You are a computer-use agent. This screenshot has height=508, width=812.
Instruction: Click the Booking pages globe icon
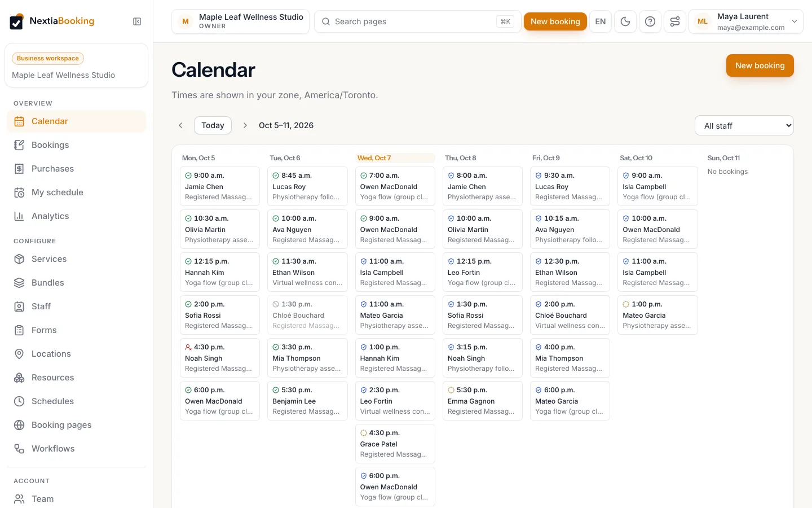[x=19, y=425]
